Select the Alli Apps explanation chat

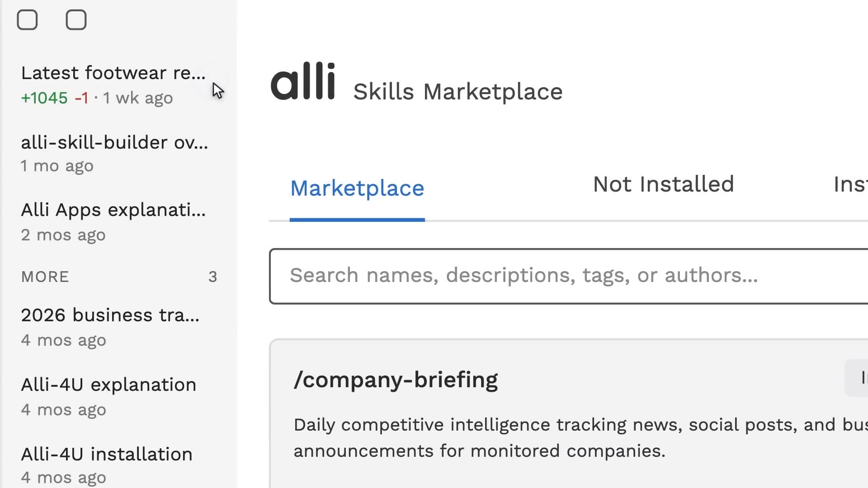coord(118,222)
